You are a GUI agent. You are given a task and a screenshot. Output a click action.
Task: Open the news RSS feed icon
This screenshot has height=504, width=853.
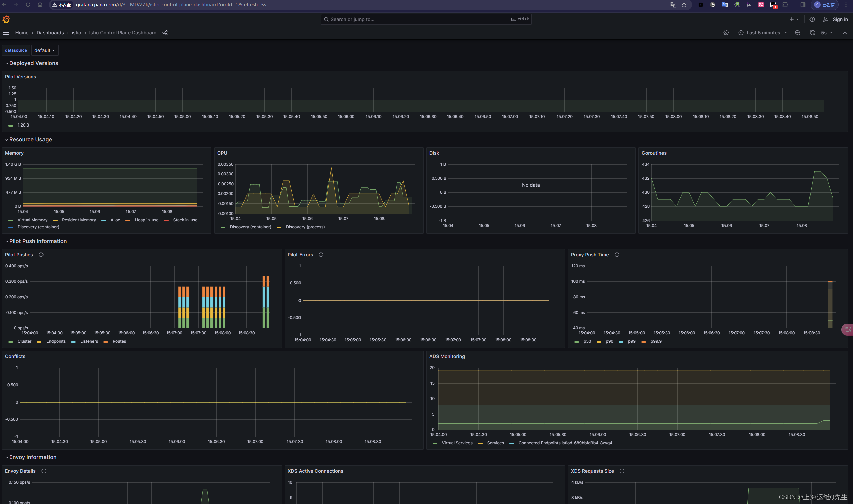tap(825, 19)
